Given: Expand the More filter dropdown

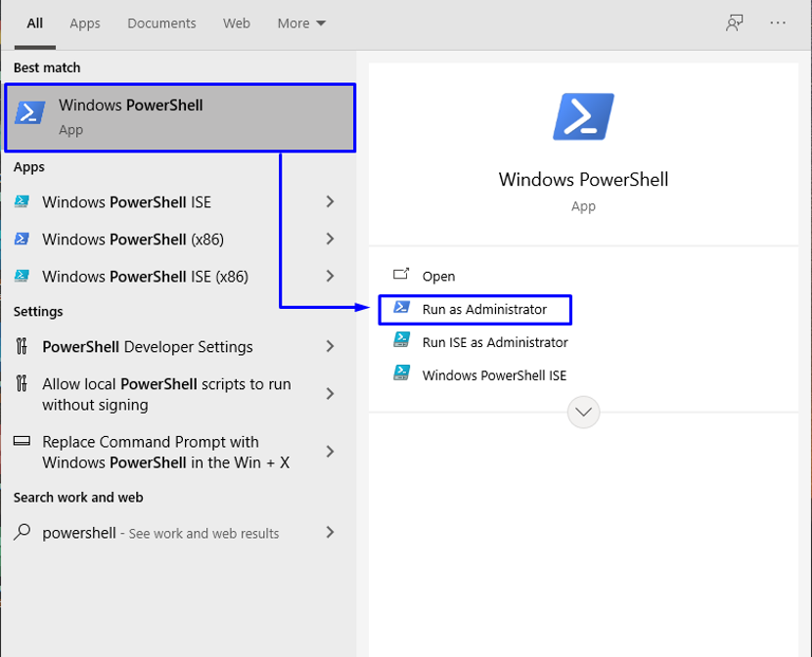Looking at the screenshot, I should 301,23.
